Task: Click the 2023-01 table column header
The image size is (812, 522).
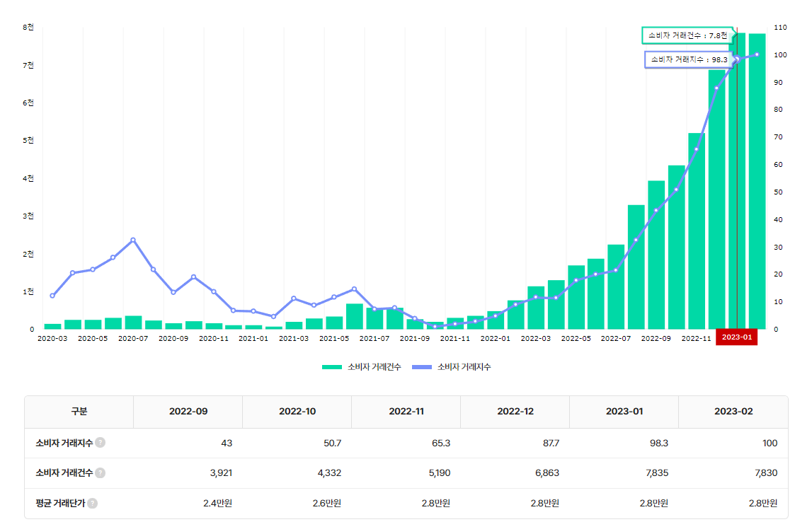Action: click(x=624, y=411)
